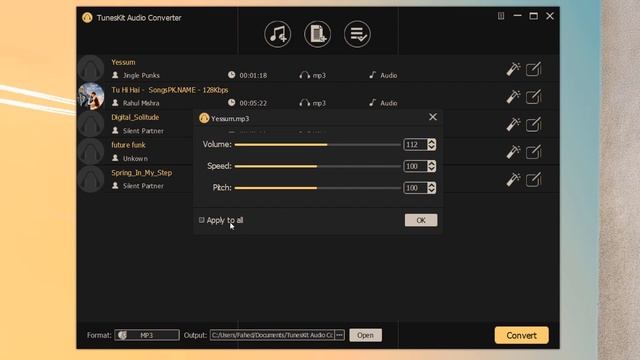
Task: Open the edit tag icon for Yessum
Action: coord(533,69)
